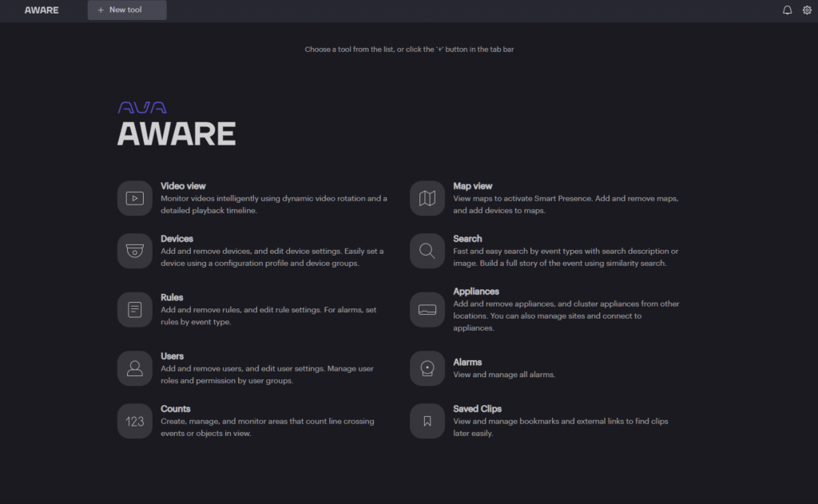Click the Appliances device icon
818x504 pixels.
click(x=427, y=309)
